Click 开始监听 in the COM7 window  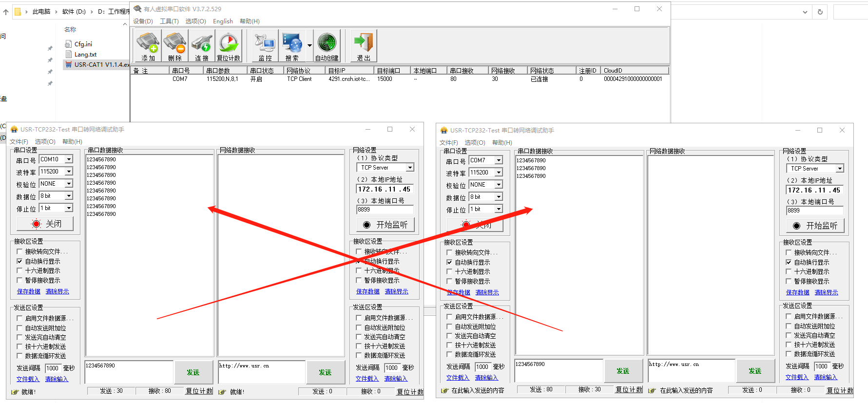(815, 226)
